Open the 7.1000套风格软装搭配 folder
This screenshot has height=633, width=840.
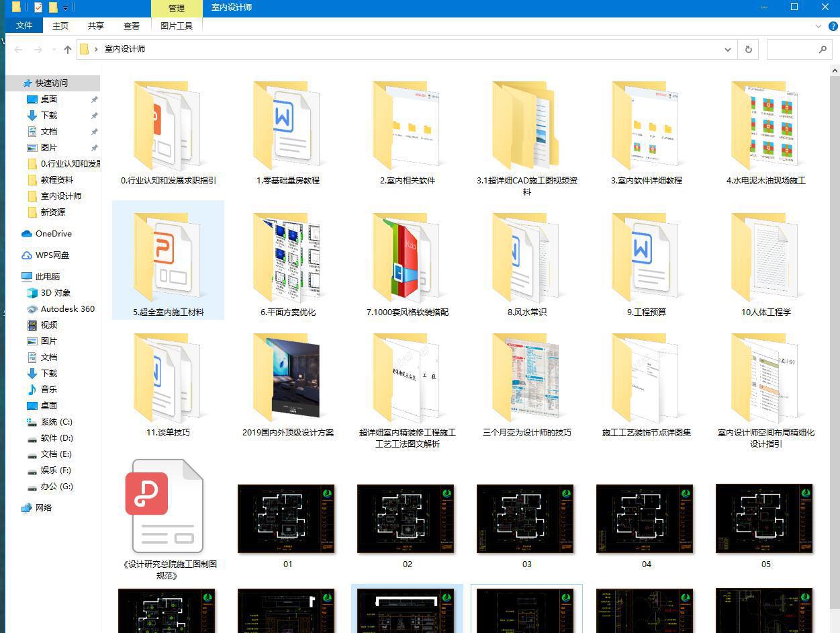407,265
